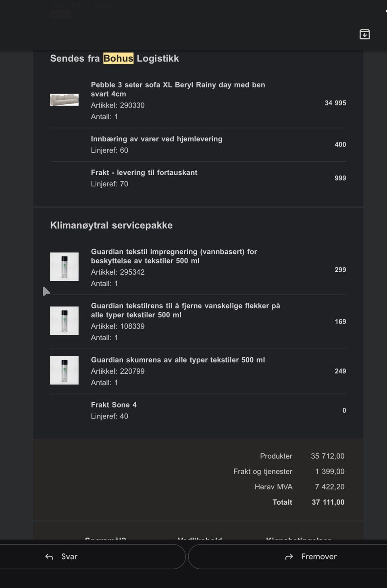This screenshot has height=588, width=387.
Task: Click the Guardian tekstil impregnering product title
Action: tap(174, 256)
